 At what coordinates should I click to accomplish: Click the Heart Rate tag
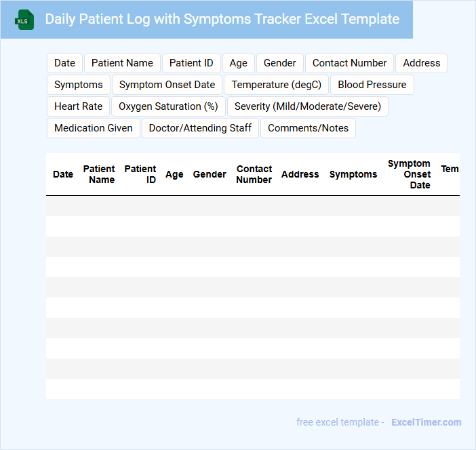click(78, 106)
